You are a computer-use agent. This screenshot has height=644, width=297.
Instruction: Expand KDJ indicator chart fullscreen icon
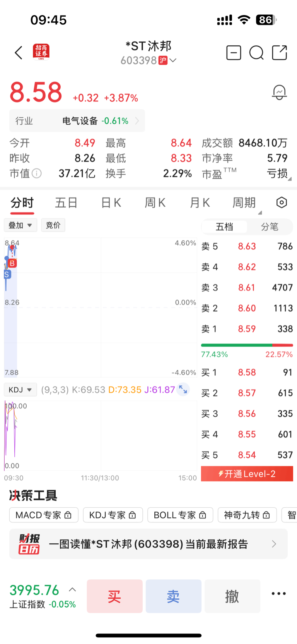coord(183,390)
